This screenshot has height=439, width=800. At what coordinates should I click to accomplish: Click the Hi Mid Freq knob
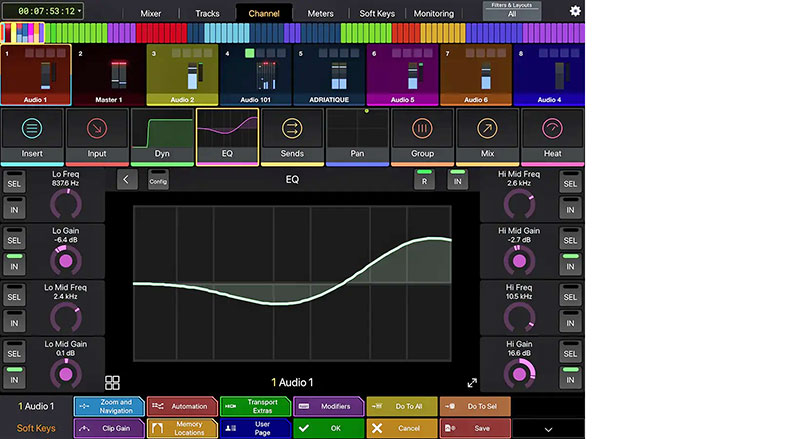pos(519,204)
